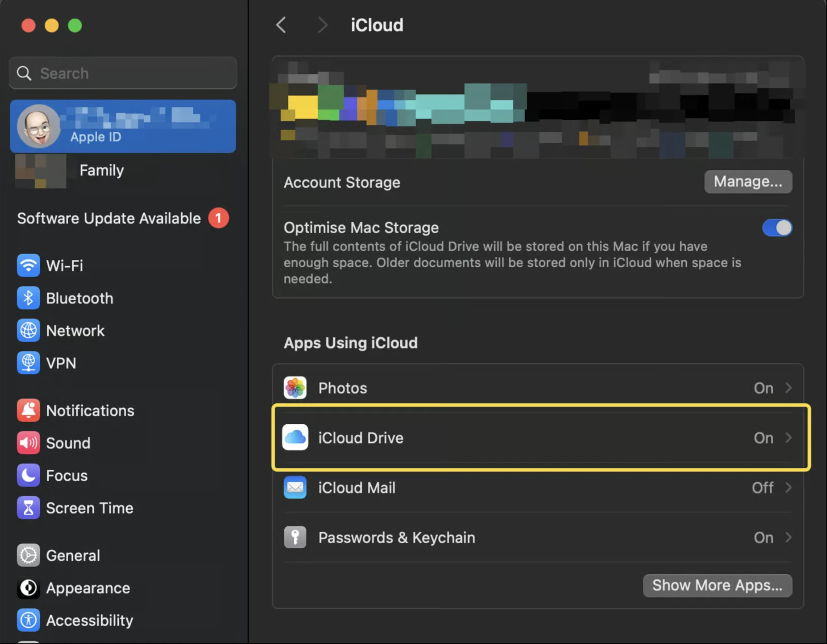The image size is (827, 644).
Task: Expand iCloud Drive row chevron
Action: tap(788, 438)
